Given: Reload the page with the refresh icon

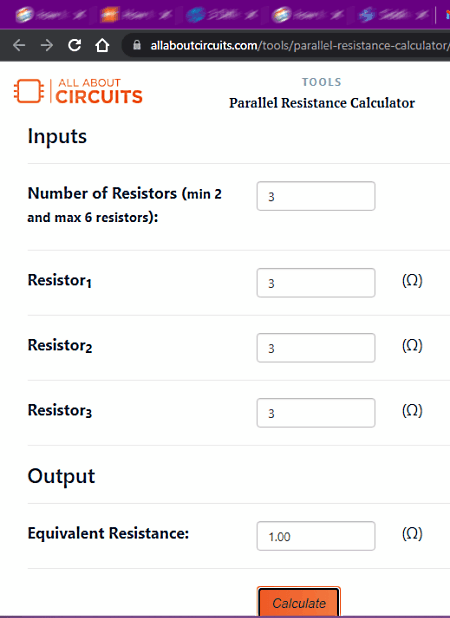Looking at the screenshot, I should click(74, 45).
